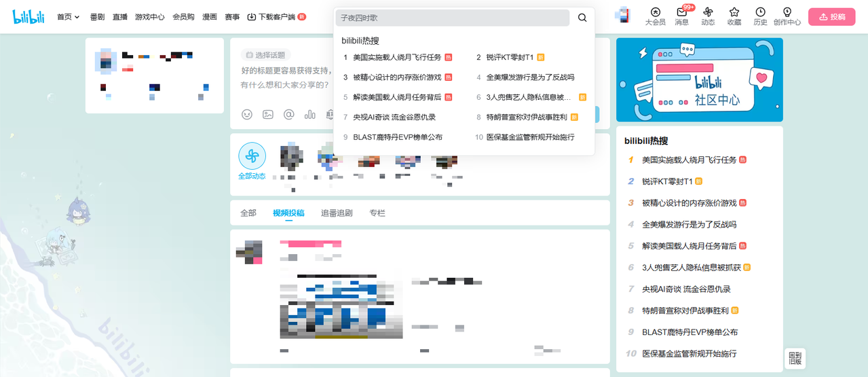Open 直播 from the top navigation
868x377 pixels.
pos(120,17)
